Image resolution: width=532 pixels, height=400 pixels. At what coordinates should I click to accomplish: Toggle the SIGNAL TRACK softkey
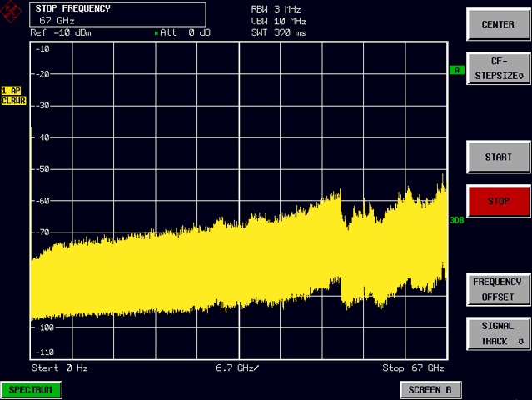click(x=498, y=333)
